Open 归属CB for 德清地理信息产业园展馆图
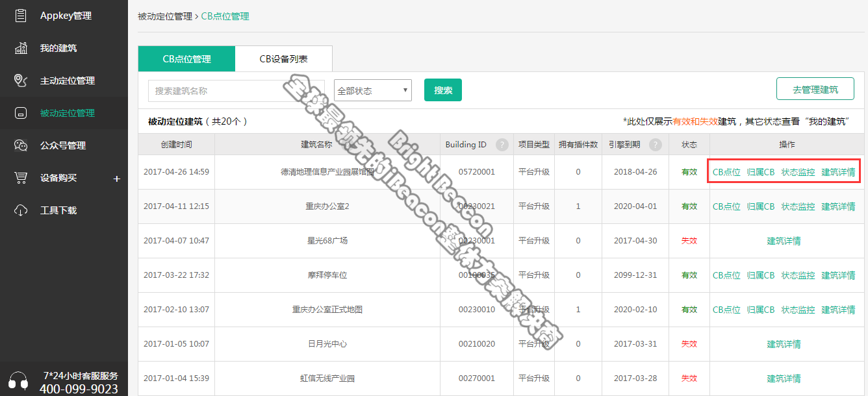The height and width of the screenshot is (396, 868). tap(761, 172)
